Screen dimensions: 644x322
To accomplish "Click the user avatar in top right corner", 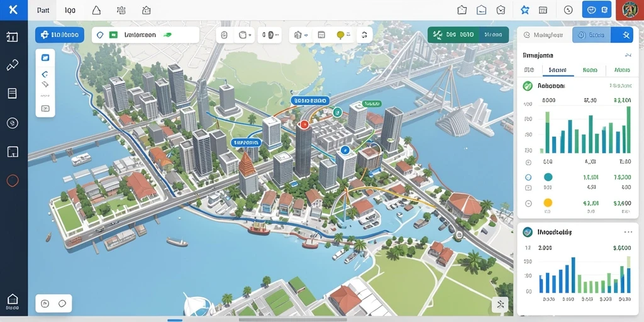I will pyautogui.click(x=630, y=10).
